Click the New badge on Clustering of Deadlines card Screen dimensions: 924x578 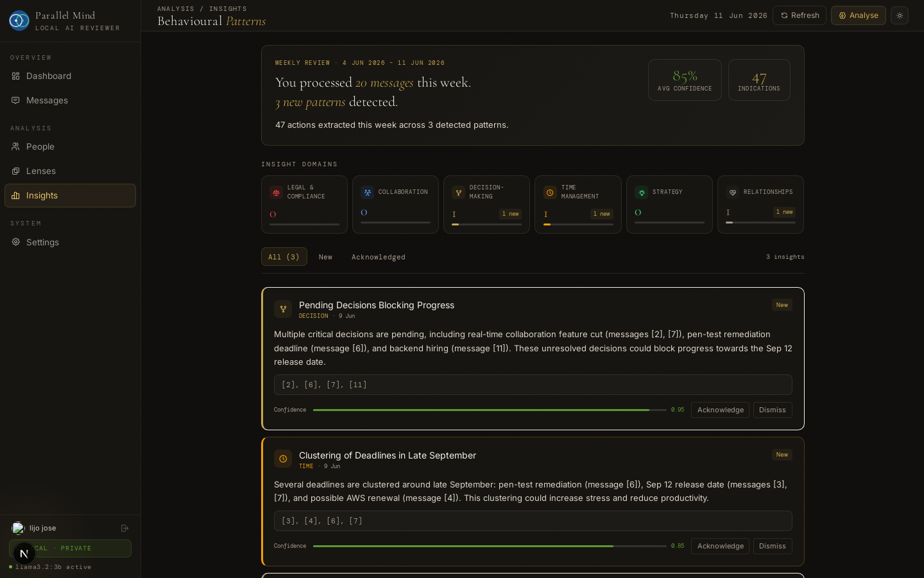(x=782, y=455)
